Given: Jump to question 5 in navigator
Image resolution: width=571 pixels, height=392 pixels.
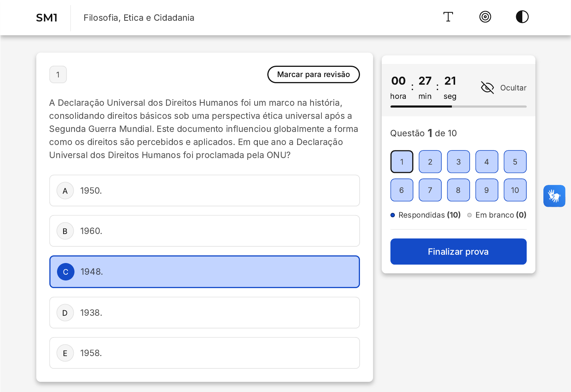Looking at the screenshot, I should pos(515,162).
